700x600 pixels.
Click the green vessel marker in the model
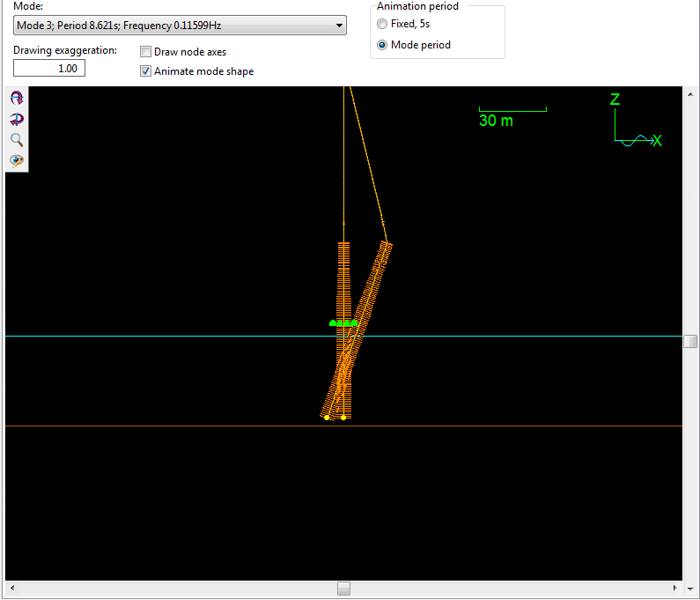(344, 322)
